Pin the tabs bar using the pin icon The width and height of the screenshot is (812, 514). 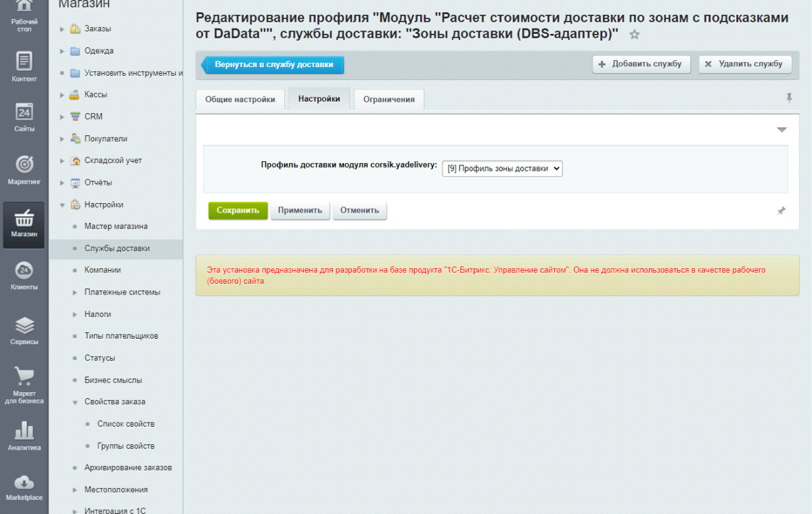point(789,98)
